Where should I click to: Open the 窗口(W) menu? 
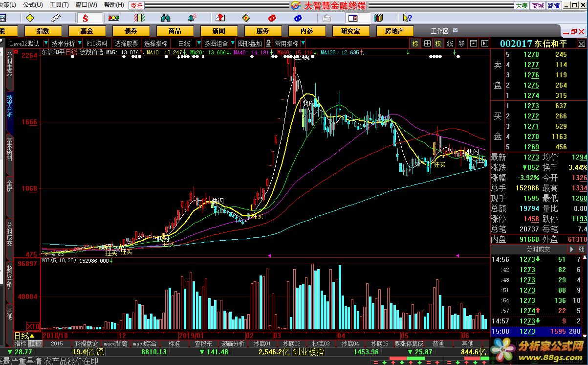pos(87,5)
